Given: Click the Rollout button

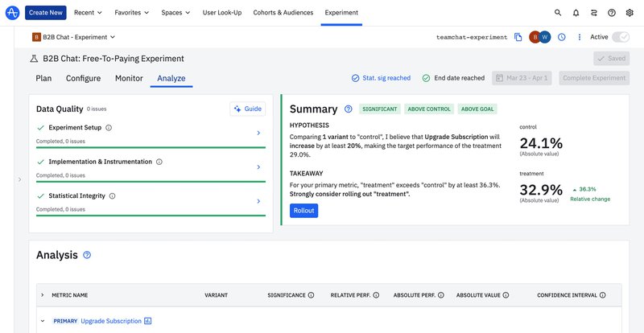Looking at the screenshot, I should coord(303,211).
